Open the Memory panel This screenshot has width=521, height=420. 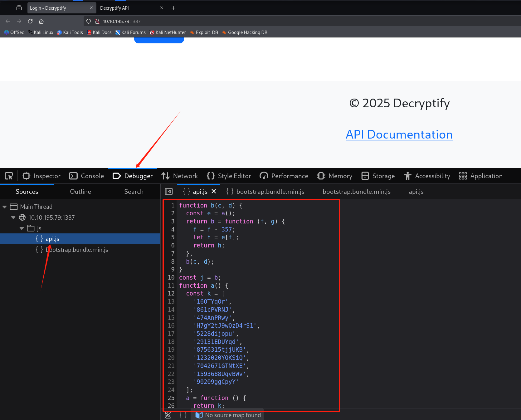334,176
